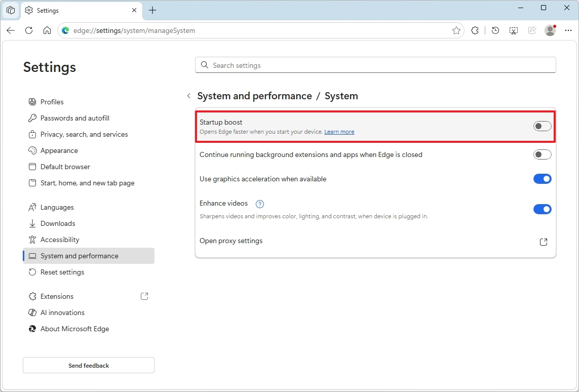
Task: Click the Search settings field
Action: tap(375, 65)
